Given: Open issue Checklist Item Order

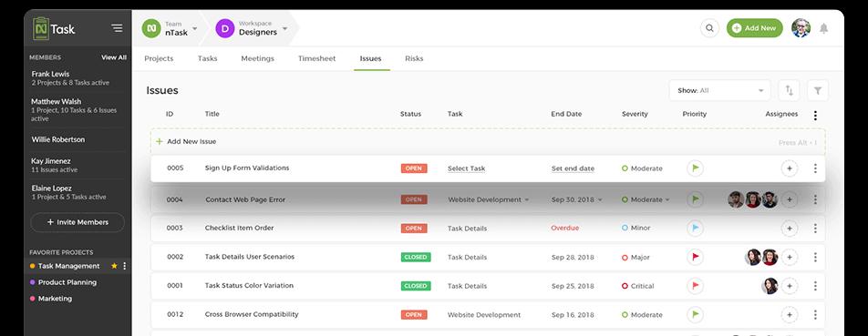Looking at the screenshot, I should pos(239,229).
